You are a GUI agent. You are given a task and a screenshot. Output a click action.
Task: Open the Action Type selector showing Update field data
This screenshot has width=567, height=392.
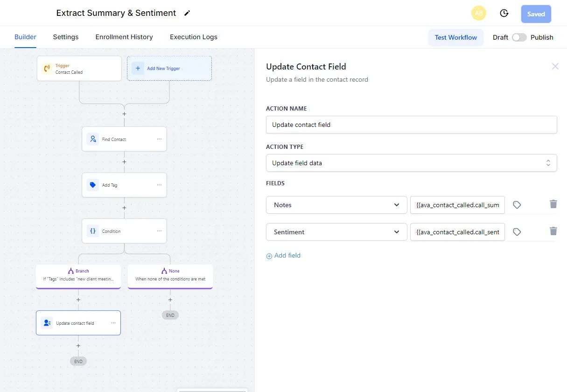tap(411, 163)
